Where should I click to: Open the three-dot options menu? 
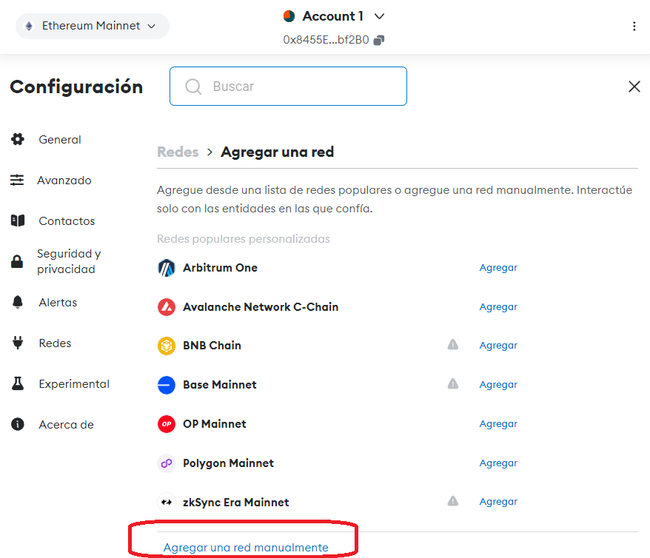click(633, 26)
